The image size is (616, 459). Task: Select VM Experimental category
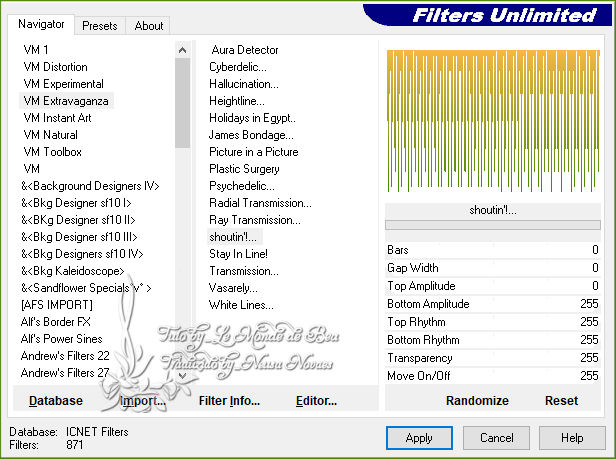(x=63, y=84)
